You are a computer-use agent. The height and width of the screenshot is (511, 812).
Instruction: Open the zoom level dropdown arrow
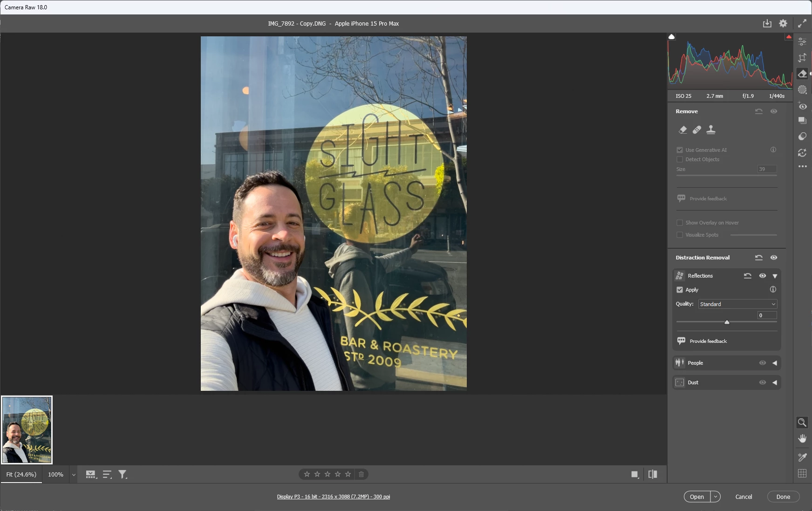[x=74, y=475]
